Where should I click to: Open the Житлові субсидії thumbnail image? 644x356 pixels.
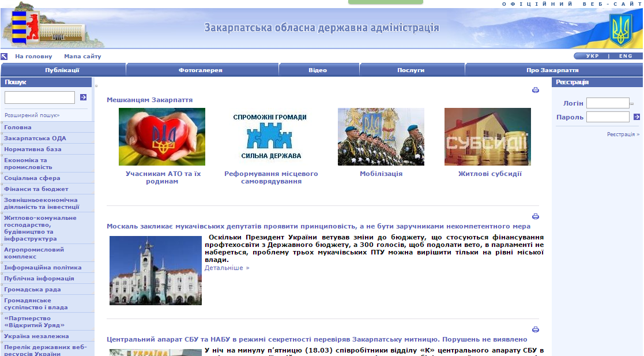(x=487, y=137)
